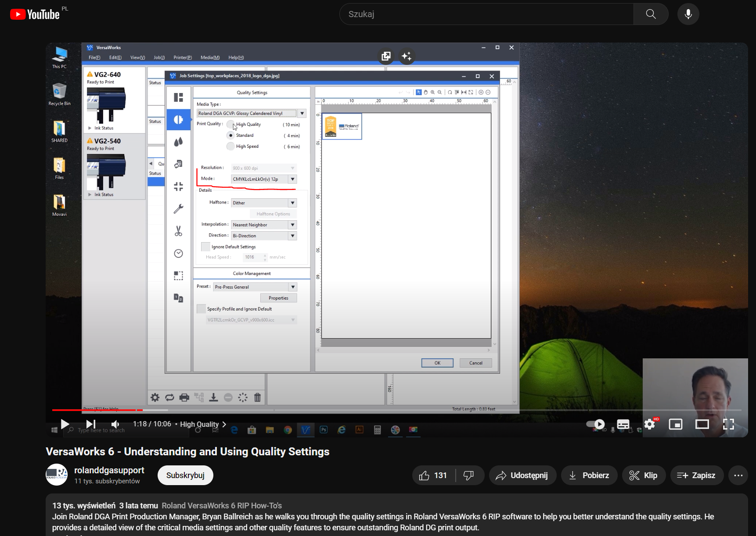Viewport: 756px width, 536px height.
Task: Check the Ignore Default Settings checkbox
Action: click(x=205, y=247)
